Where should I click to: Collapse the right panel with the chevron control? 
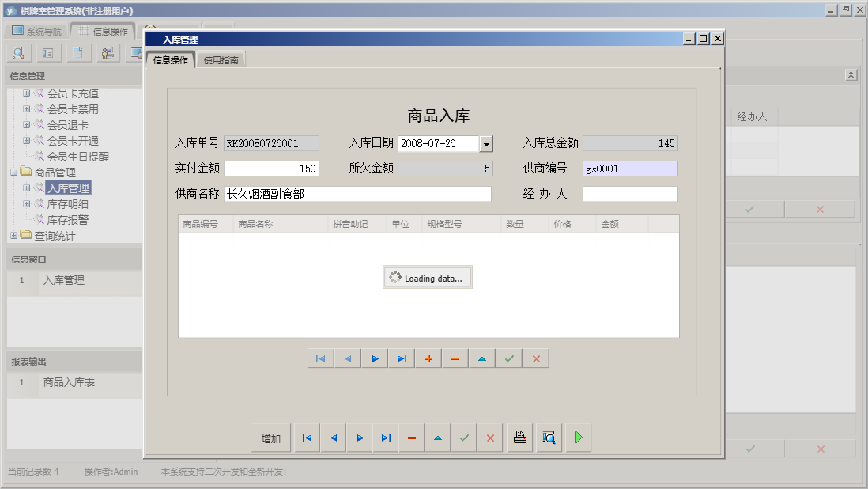tap(851, 74)
